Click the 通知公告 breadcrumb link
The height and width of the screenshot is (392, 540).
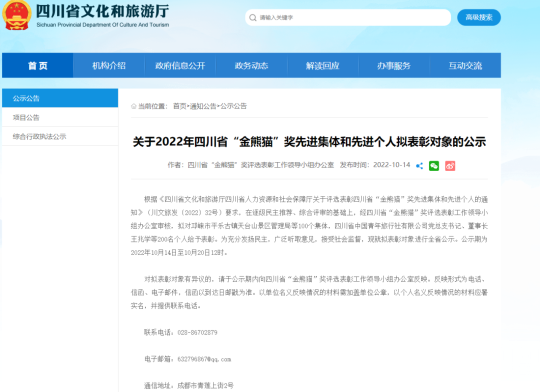pos(203,106)
